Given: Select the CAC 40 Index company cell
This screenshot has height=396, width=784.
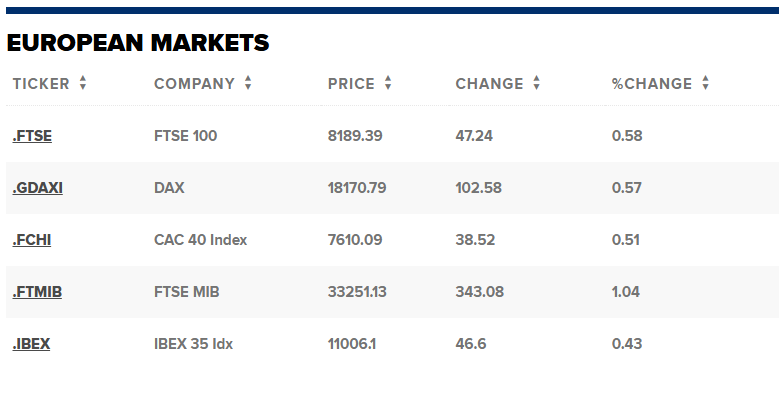Looking at the screenshot, I should click(200, 240).
